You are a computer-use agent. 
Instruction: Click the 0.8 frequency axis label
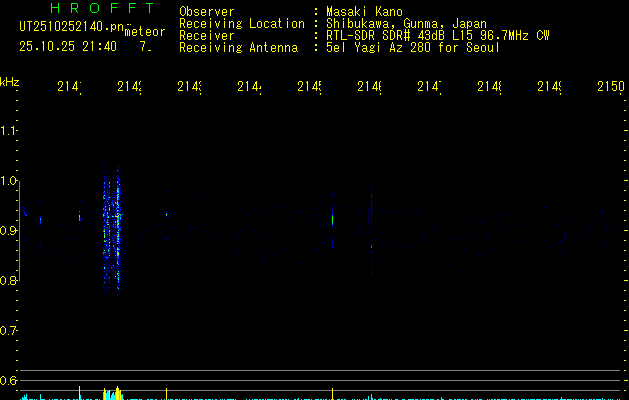click(x=8, y=280)
